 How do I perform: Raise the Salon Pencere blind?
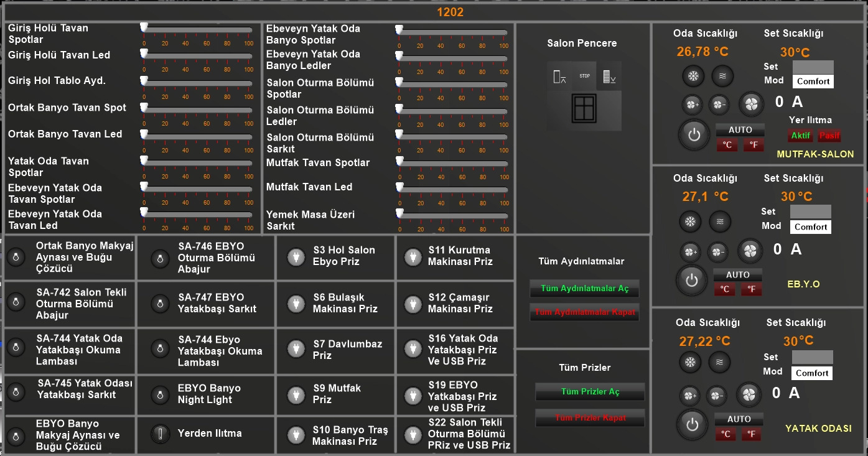click(559, 77)
